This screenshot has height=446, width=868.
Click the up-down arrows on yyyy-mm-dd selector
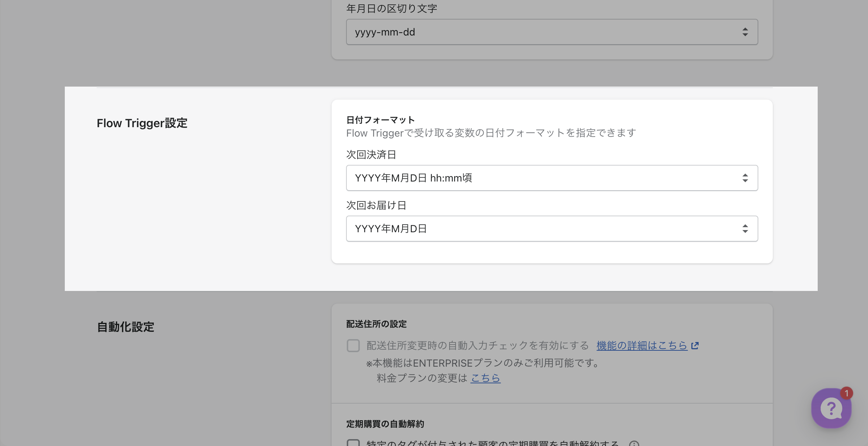click(x=745, y=32)
